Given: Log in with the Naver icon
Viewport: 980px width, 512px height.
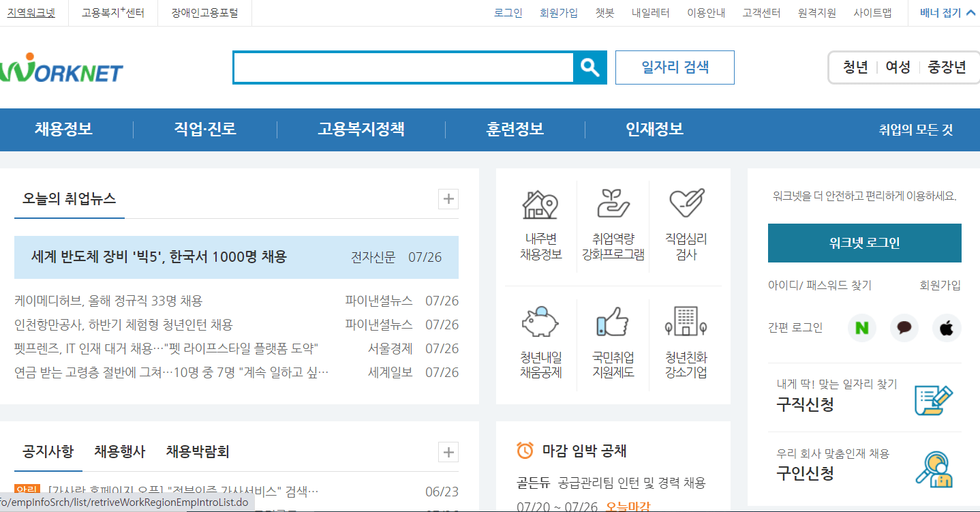Looking at the screenshot, I should coord(861,328).
